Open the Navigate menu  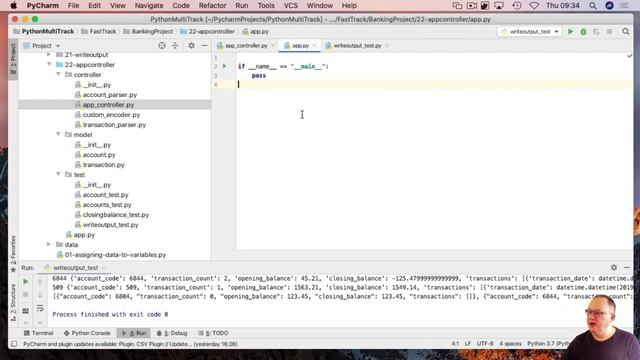tap(149, 6)
